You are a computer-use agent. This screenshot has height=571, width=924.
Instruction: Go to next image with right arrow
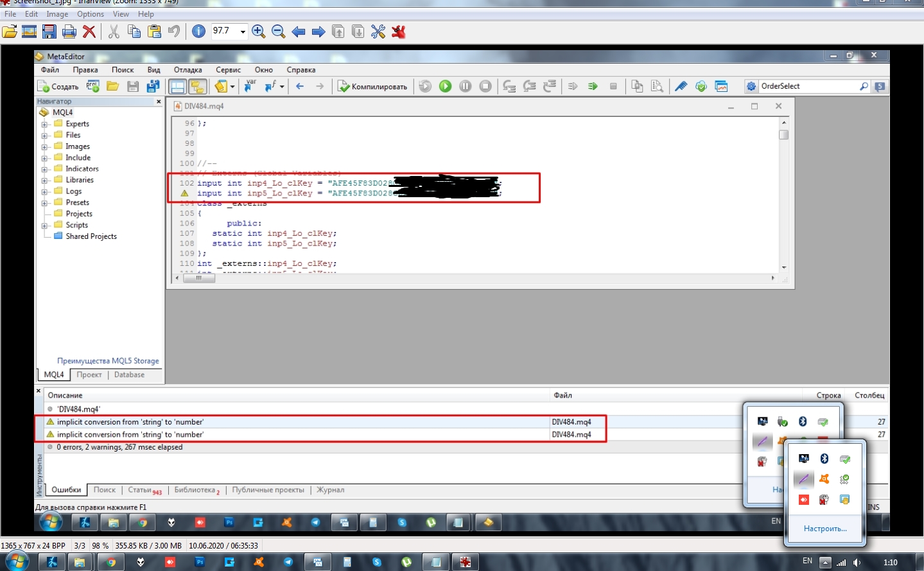[318, 31]
